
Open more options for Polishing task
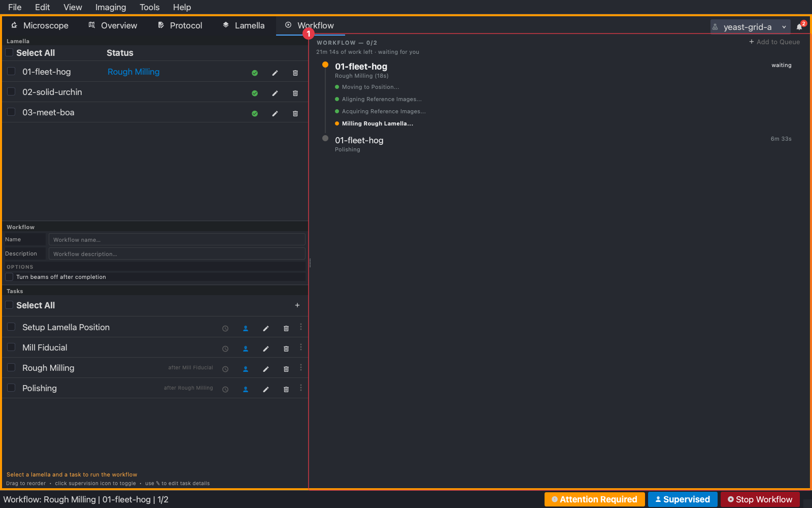coord(301,388)
